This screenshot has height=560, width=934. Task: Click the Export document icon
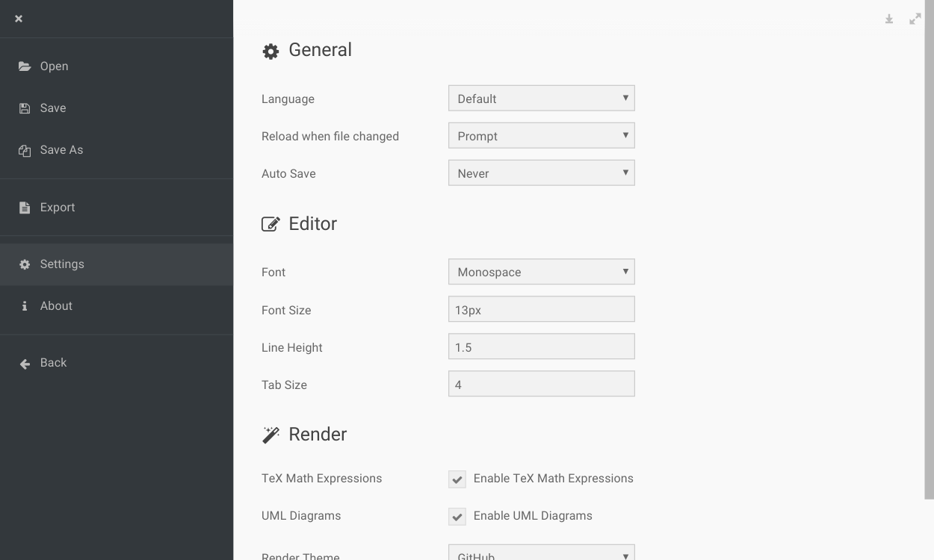24,207
